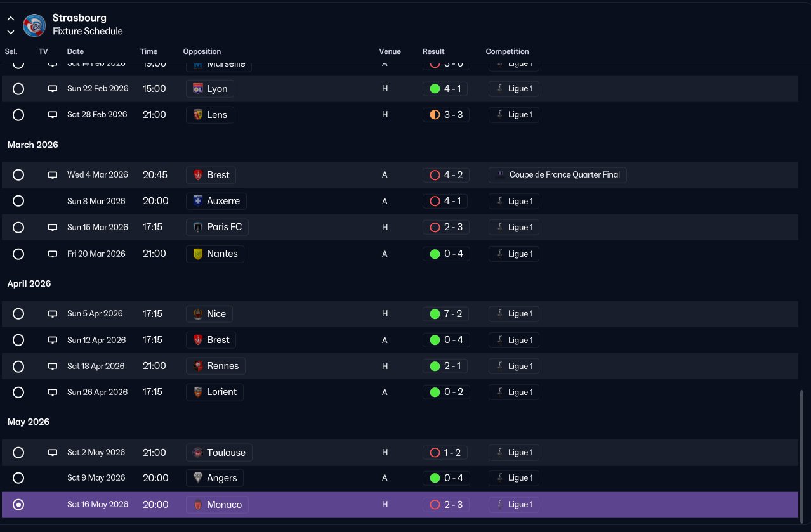This screenshot has width=811, height=532.
Task: Click the TV icon for Lyon match
Action: pyautogui.click(x=53, y=89)
